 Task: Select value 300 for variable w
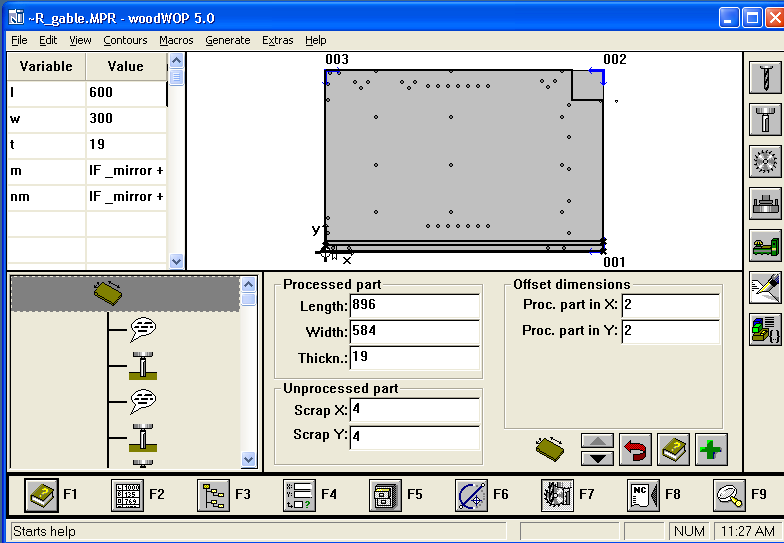tap(126, 119)
